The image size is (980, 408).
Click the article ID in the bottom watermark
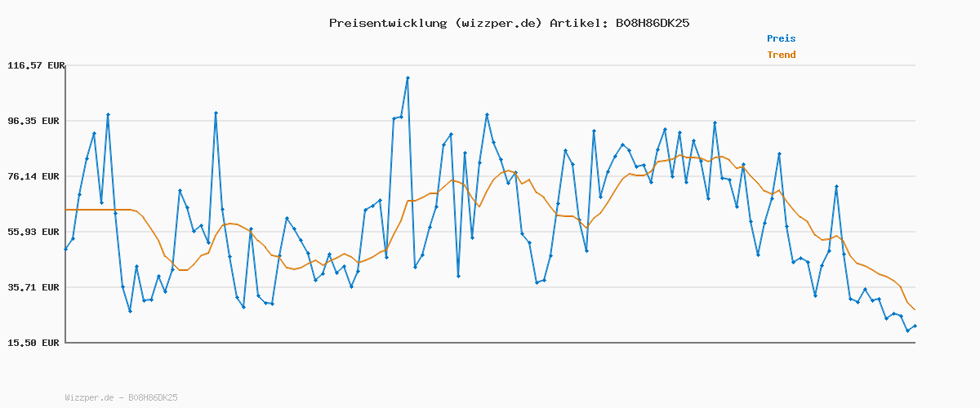153,398
